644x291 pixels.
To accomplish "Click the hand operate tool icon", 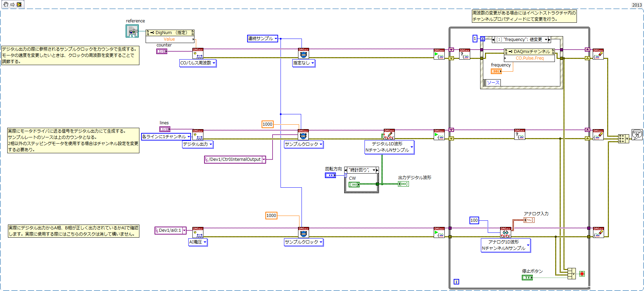I will [x=6, y=4].
